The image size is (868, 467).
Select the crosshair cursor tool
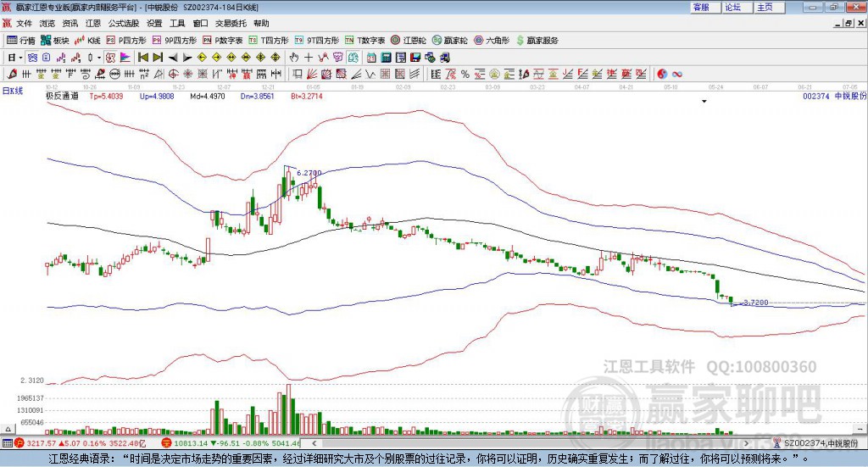tap(309, 58)
